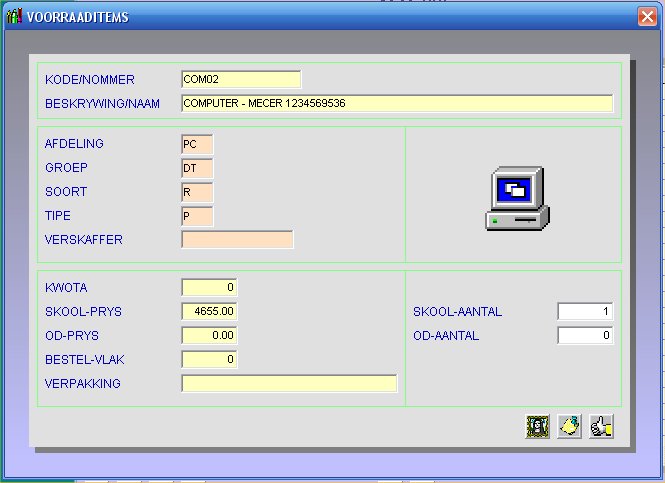Click the portrait picture icon button
Image resolution: width=665 pixels, height=483 pixels.
[538, 427]
